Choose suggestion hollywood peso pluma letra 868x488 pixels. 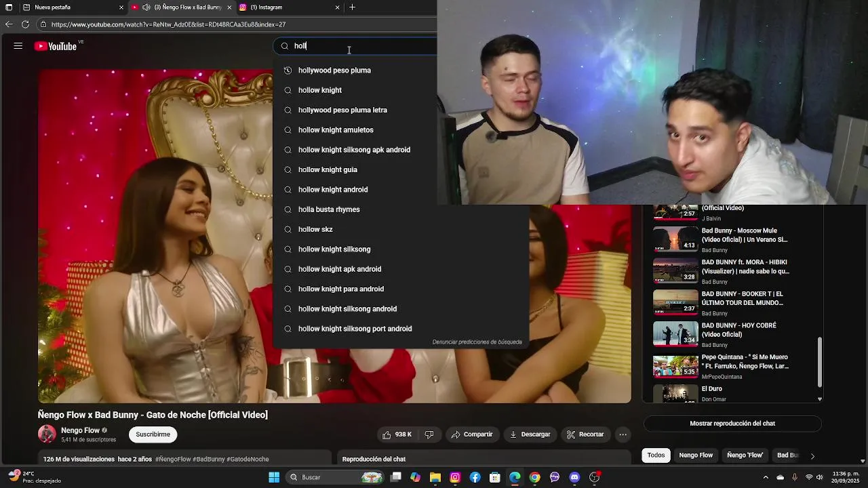tap(400, 110)
